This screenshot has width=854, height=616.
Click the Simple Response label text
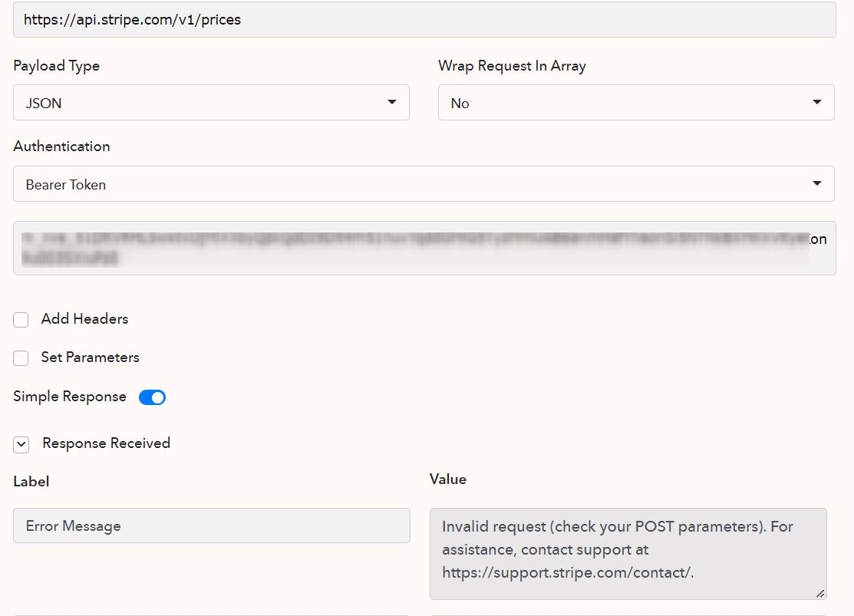70,397
